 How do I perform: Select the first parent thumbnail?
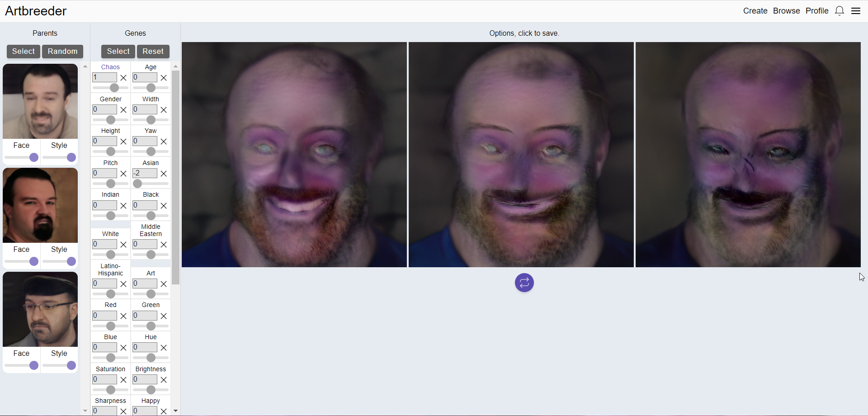[x=40, y=101]
